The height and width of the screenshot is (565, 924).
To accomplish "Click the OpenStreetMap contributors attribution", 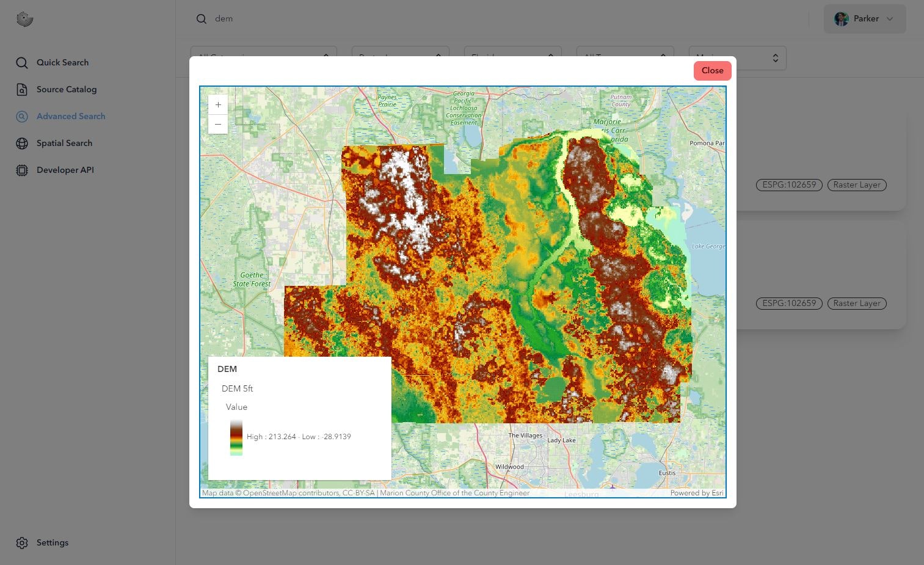I will [288, 493].
